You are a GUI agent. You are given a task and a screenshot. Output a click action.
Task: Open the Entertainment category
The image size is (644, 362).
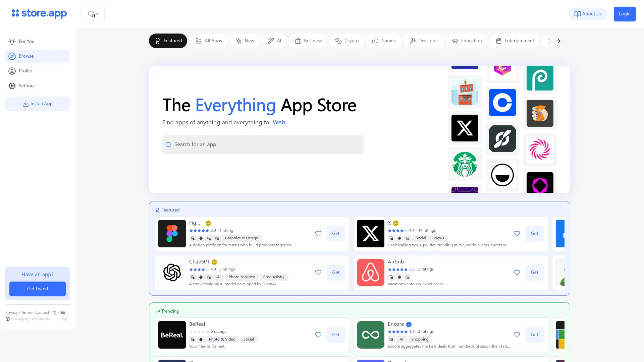(x=515, y=41)
